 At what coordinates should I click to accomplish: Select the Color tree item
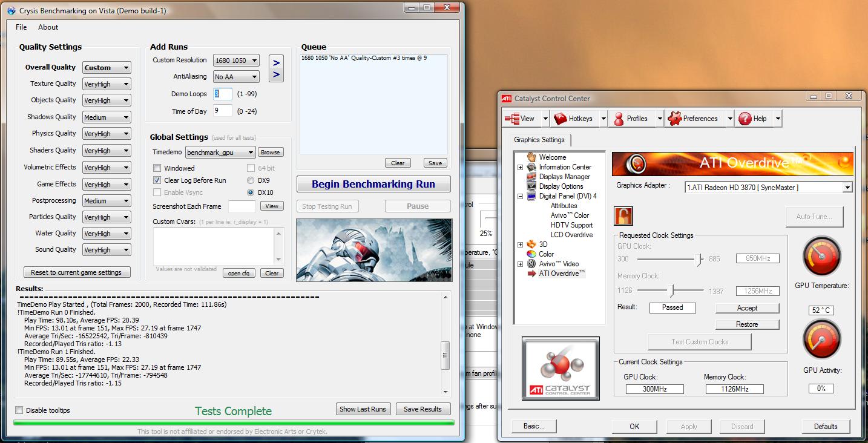click(546, 254)
